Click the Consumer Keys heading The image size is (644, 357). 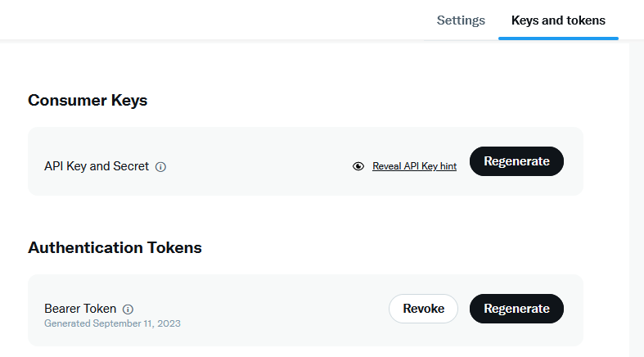88,100
